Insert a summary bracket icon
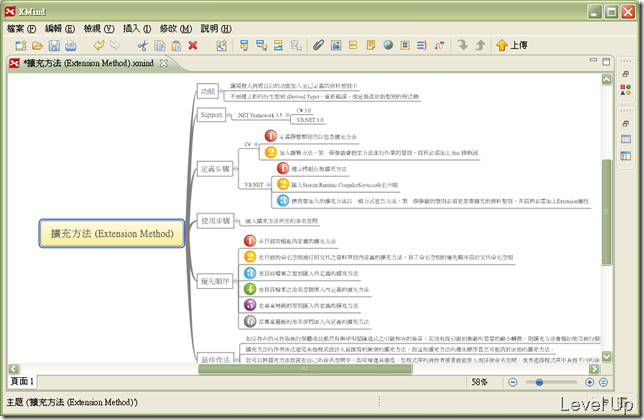The width and height of the screenshot is (644, 420). pos(422,45)
